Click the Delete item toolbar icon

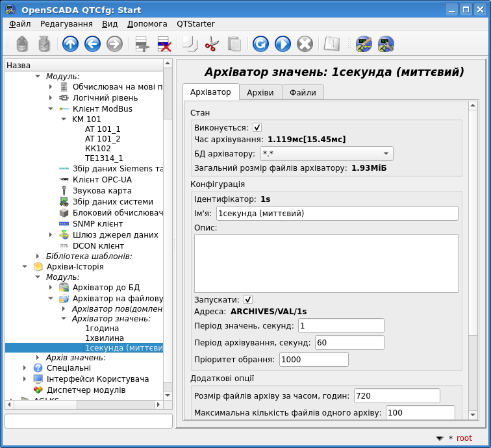pyautogui.click(x=164, y=44)
